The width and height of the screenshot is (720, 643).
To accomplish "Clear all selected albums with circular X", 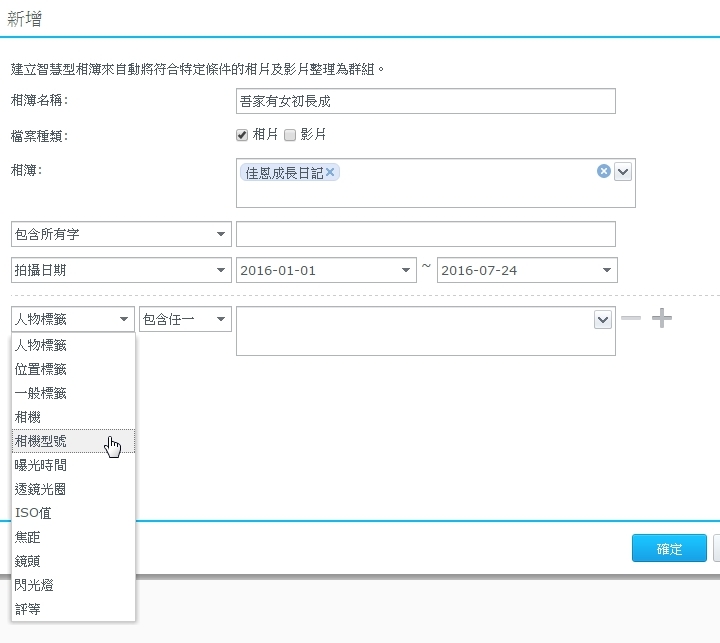I will pos(604,171).
